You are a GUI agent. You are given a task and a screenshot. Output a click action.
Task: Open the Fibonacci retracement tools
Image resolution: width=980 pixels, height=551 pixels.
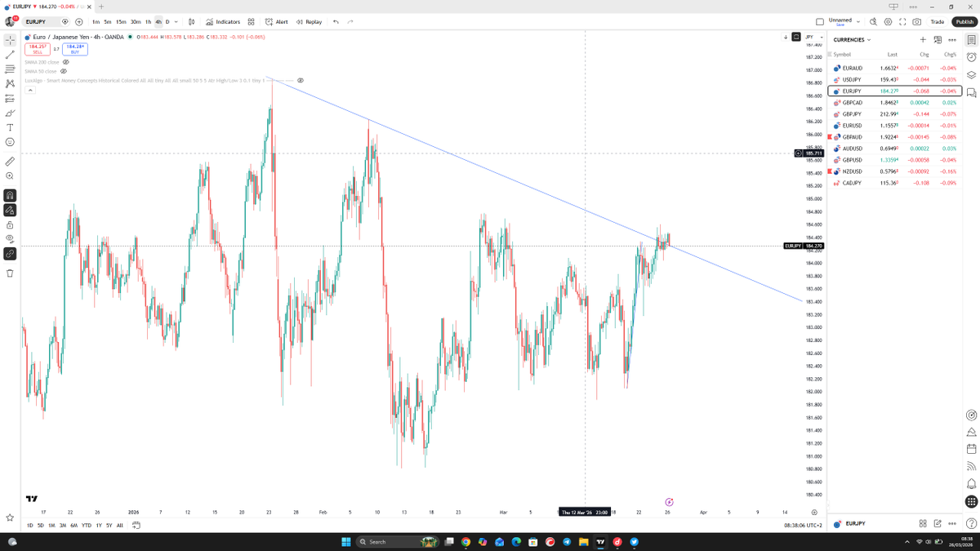(x=10, y=69)
